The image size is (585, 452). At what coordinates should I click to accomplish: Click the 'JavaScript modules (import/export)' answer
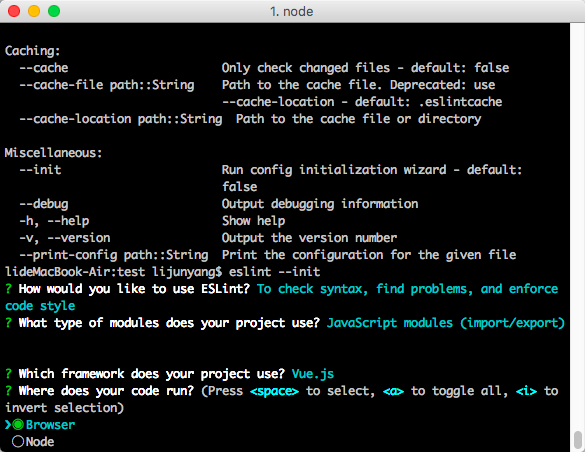[446, 323]
